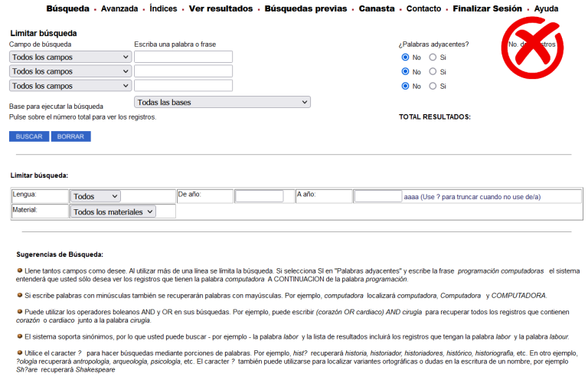The height and width of the screenshot is (387, 588).
Task: Focus the third search phrase input
Action: [x=184, y=86]
